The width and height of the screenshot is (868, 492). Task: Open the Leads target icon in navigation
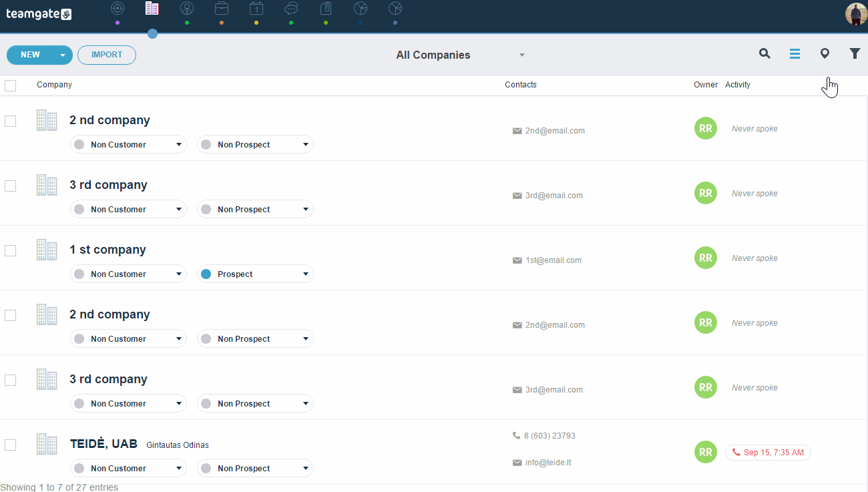click(118, 8)
